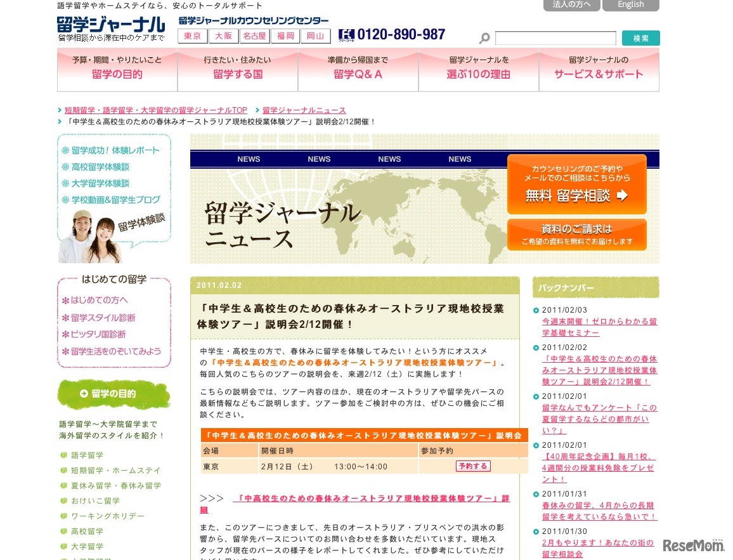Image resolution: width=733 pixels, height=560 pixels.
Task: Click the 予約する button
Action: point(472,466)
